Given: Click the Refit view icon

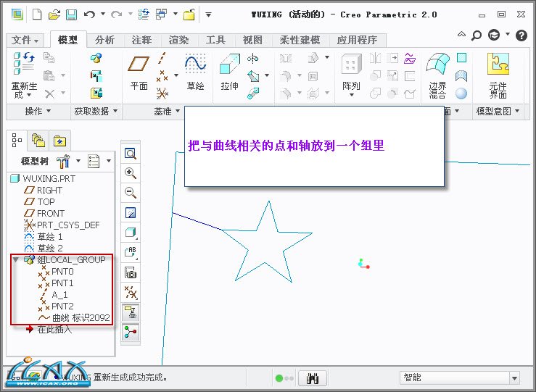Looking at the screenshot, I should point(131,154).
